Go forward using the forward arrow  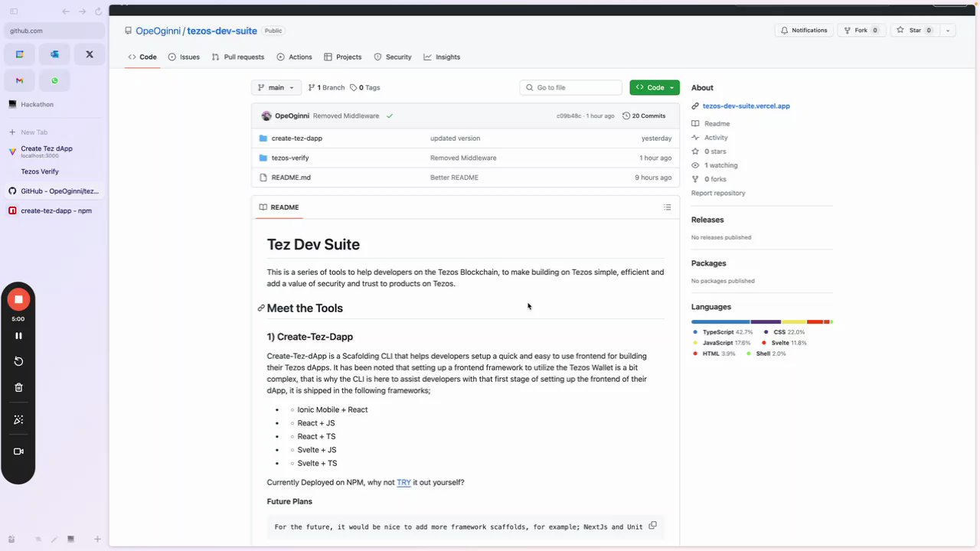coord(82,11)
